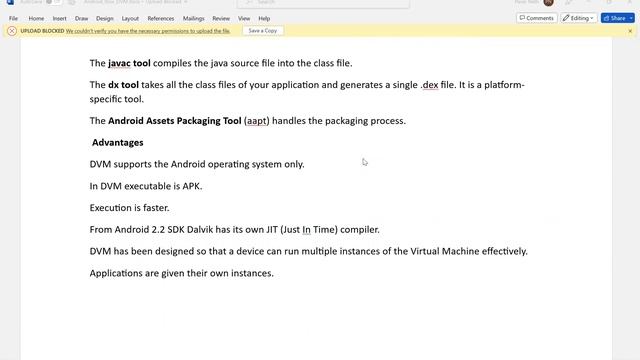Expand the Share button dropdown arrow
Viewport: 640px width, 360px height.
(x=631, y=18)
